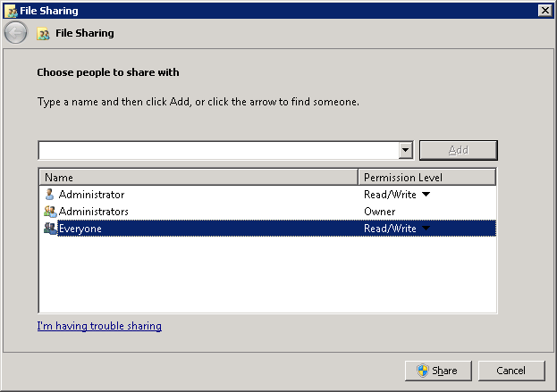Select the Administrator single-user icon

coord(49,195)
